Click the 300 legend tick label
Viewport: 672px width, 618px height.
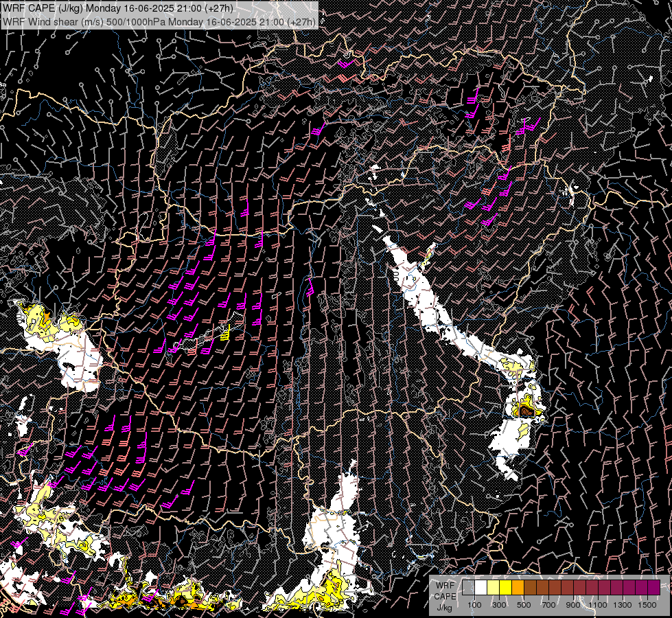click(499, 605)
